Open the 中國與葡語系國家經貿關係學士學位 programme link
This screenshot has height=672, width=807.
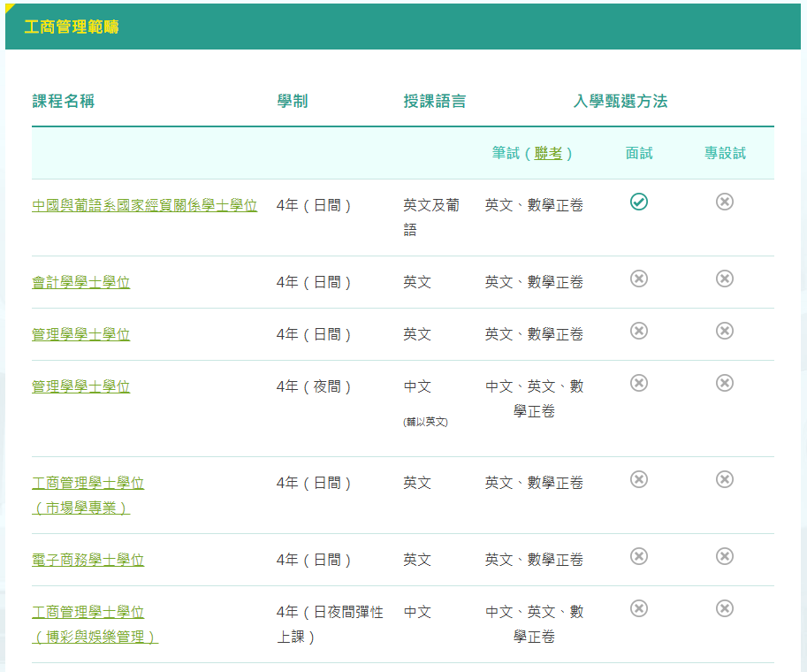144,205
